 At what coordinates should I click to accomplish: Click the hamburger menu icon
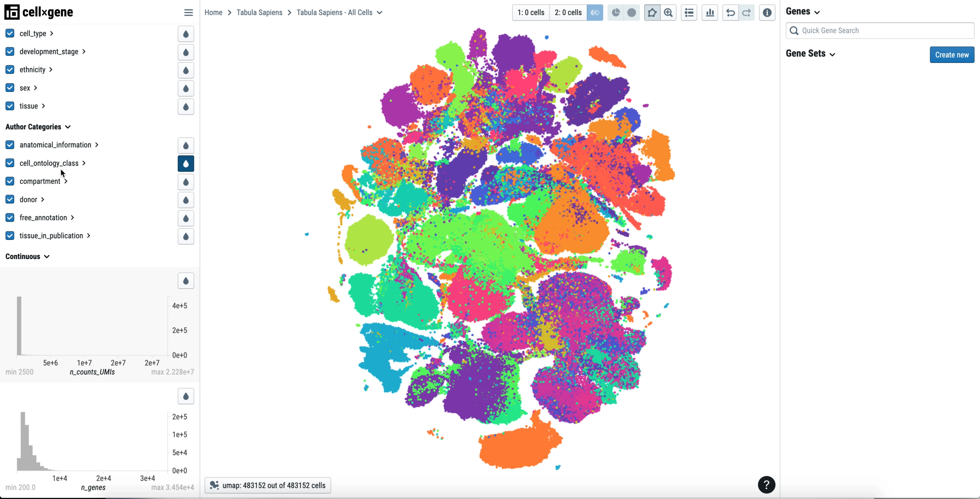pos(188,13)
